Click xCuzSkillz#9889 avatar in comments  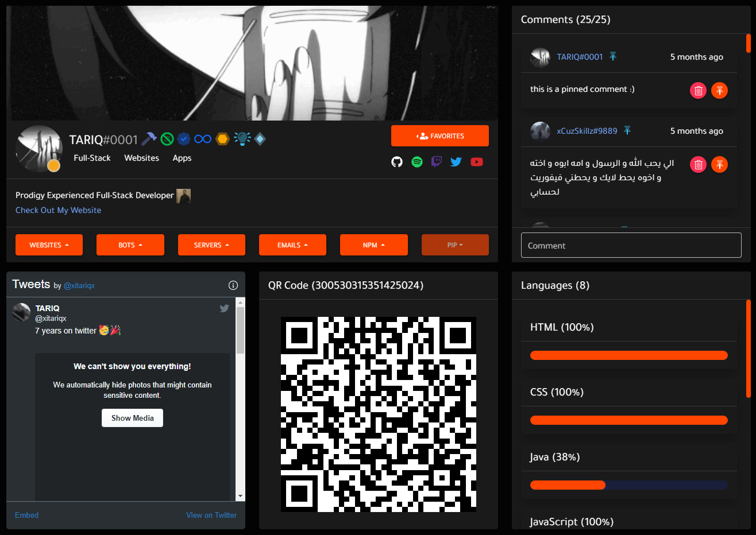tap(540, 131)
